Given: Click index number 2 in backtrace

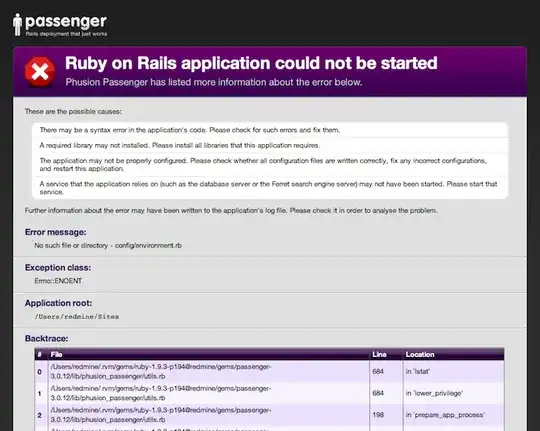Looking at the screenshot, I should (40, 415).
